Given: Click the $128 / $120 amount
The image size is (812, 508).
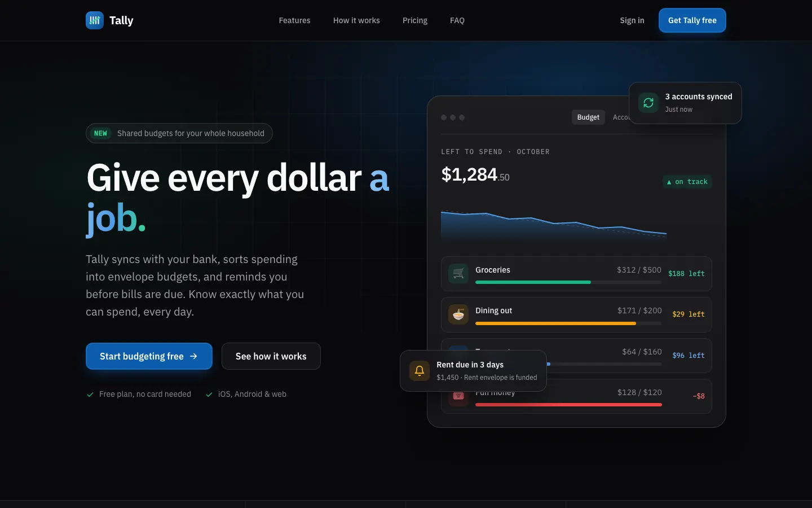Looking at the screenshot, I should tap(639, 392).
